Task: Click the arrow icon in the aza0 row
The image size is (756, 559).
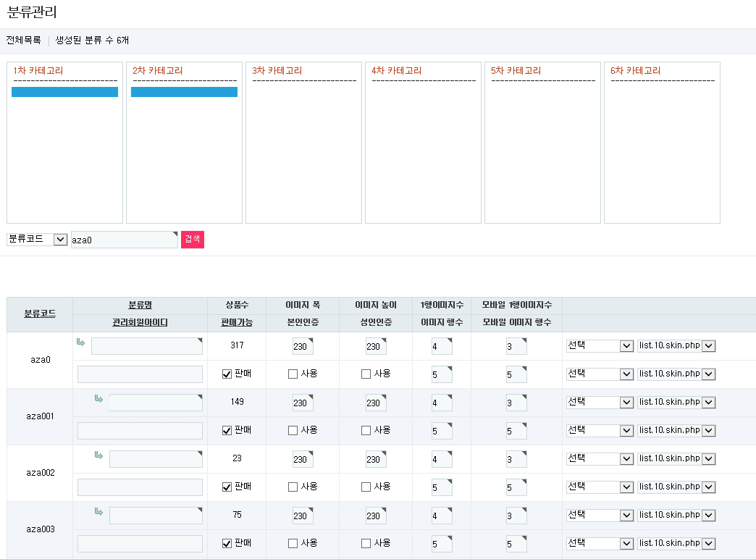Action: tap(81, 342)
